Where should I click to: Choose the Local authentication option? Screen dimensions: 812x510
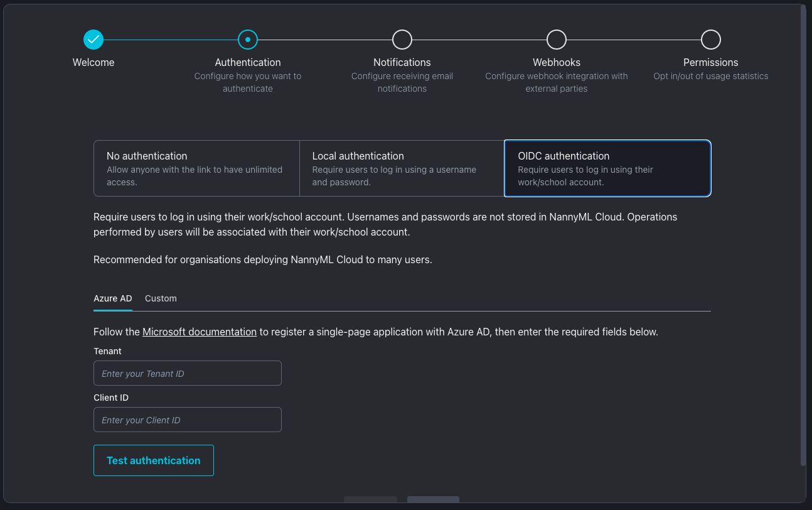[x=402, y=168]
